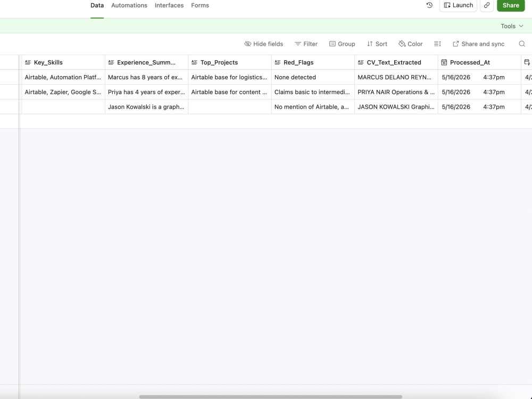
Task: Select Processed_At column header
Action: 479,62
